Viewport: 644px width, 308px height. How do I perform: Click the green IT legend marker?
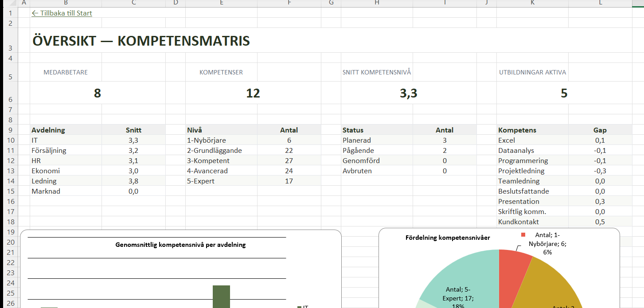(x=299, y=307)
